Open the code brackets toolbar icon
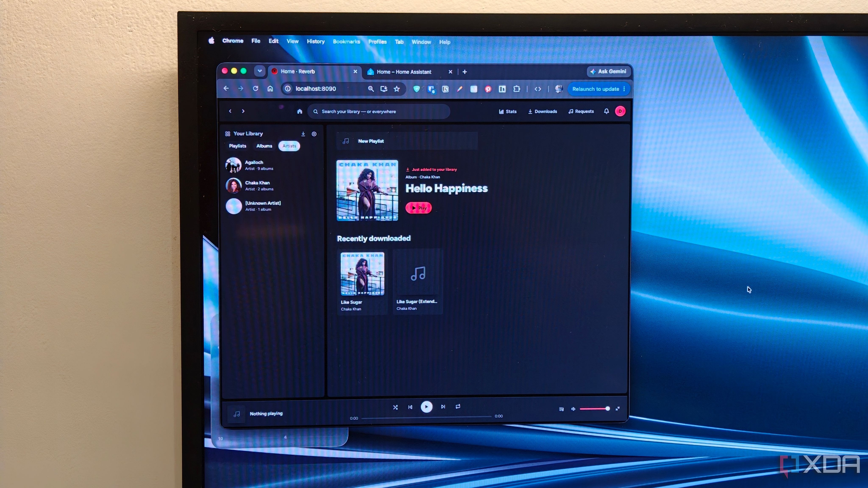 pyautogui.click(x=538, y=89)
